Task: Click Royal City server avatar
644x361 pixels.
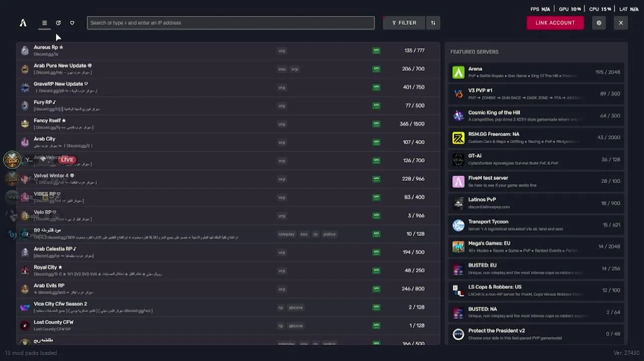Action: click(25, 270)
